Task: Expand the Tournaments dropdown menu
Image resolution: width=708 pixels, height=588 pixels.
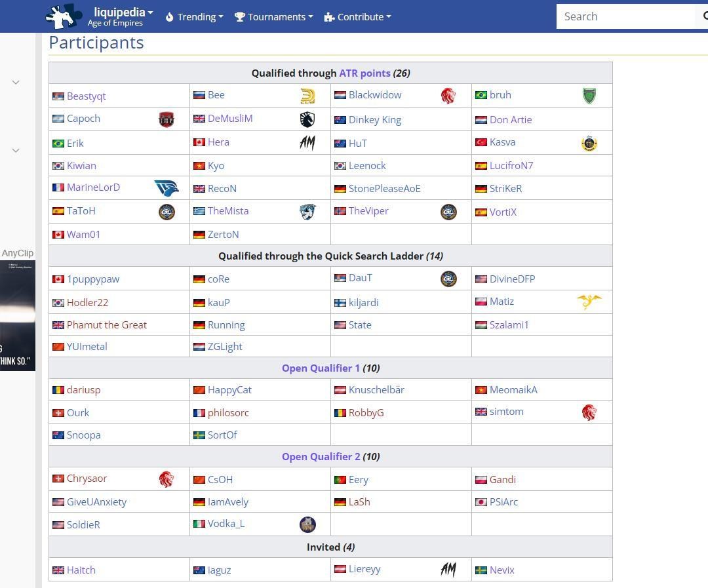Action: tap(273, 16)
